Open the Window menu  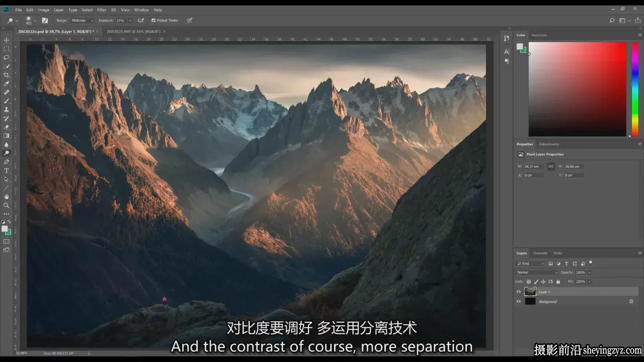[x=141, y=10]
